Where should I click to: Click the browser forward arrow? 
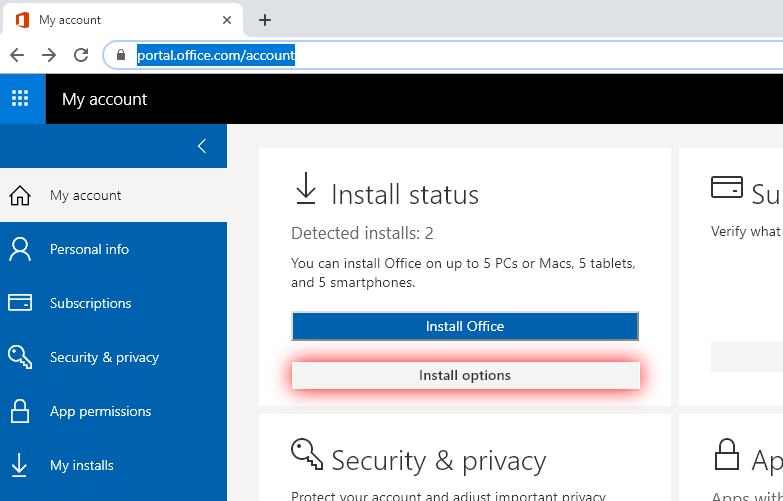coord(49,55)
